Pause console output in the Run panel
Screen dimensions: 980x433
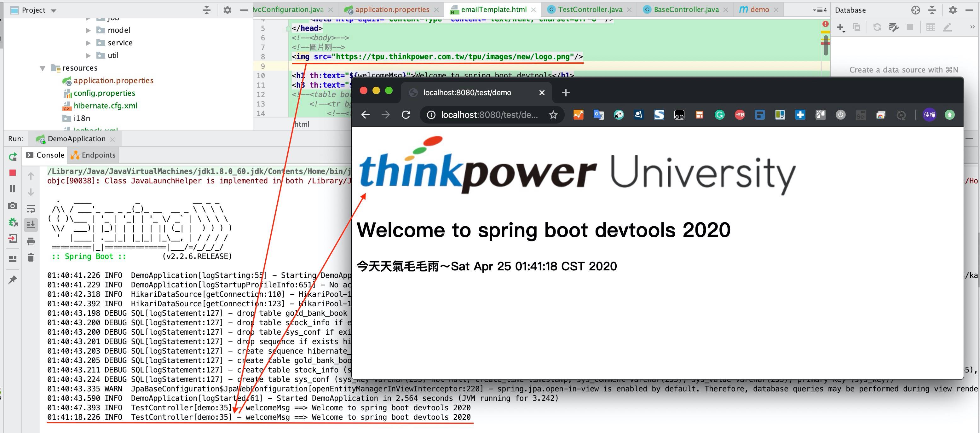[x=13, y=189]
